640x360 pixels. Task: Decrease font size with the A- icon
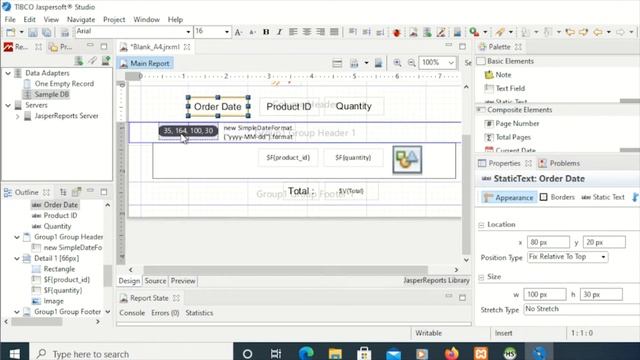coord(252,32)
